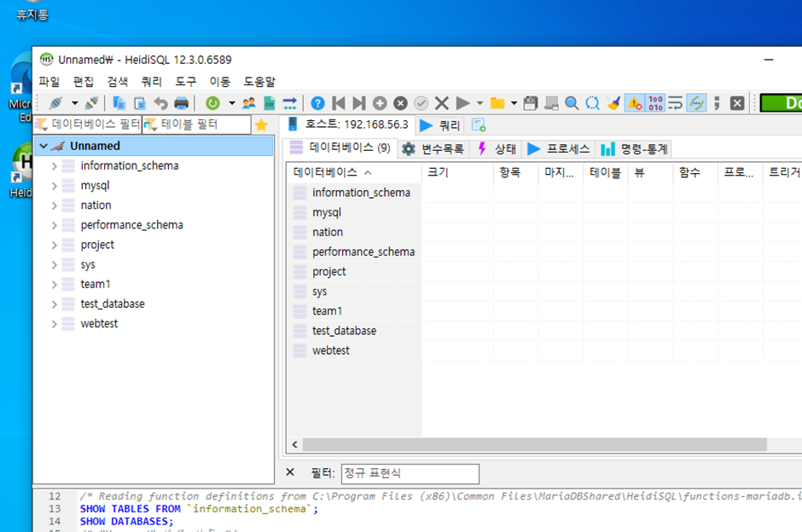Click the insert row plus icon

click(x=380, y=103)
